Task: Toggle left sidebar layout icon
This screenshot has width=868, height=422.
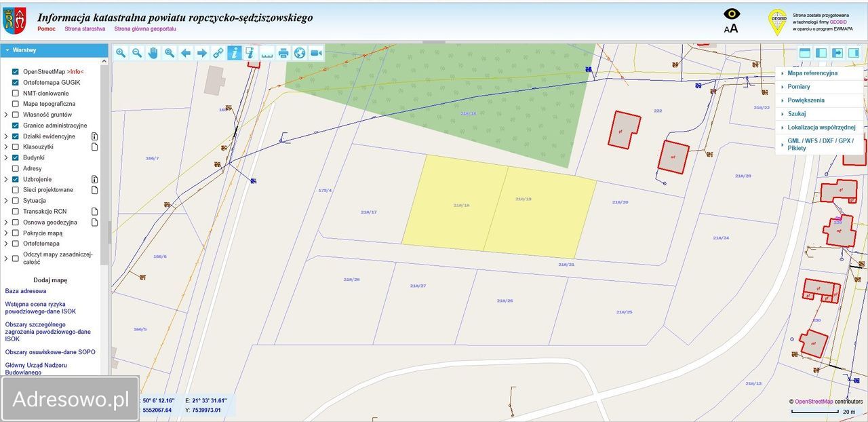Action: (x=821, y=53)
